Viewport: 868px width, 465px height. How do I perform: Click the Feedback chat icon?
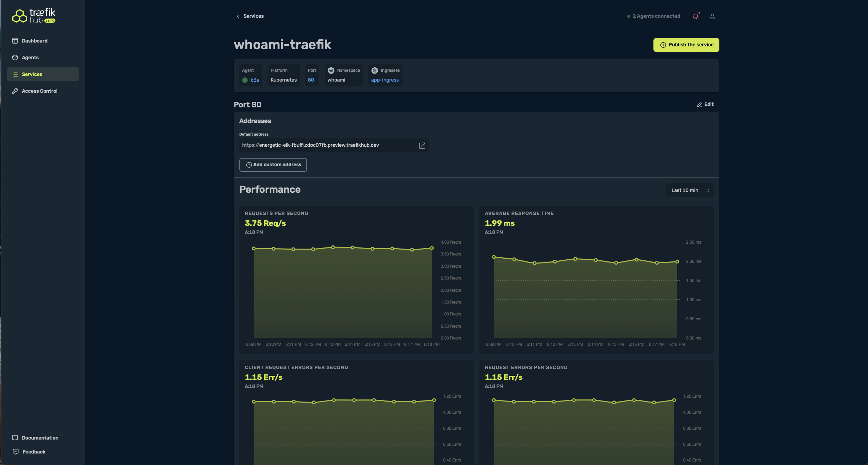click(x=15, y=452)
